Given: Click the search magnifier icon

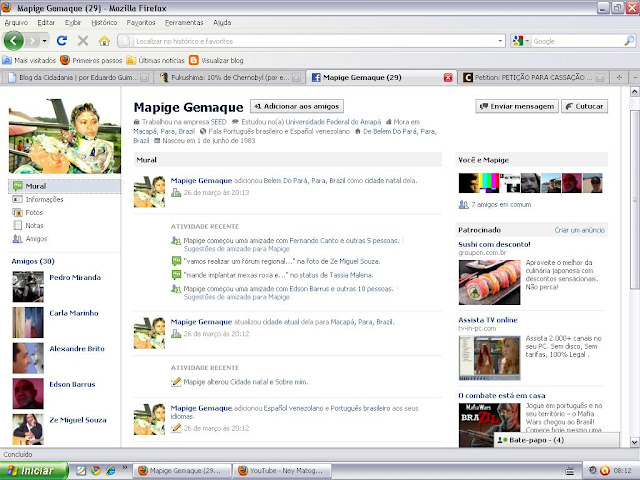Looking at the screenshot, I should click(629, 40).
